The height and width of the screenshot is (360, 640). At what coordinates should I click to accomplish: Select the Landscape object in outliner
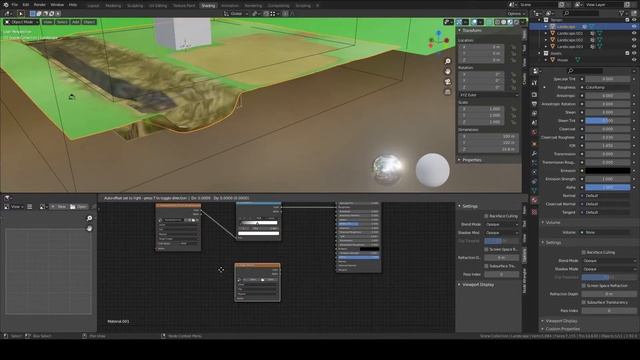567,27
